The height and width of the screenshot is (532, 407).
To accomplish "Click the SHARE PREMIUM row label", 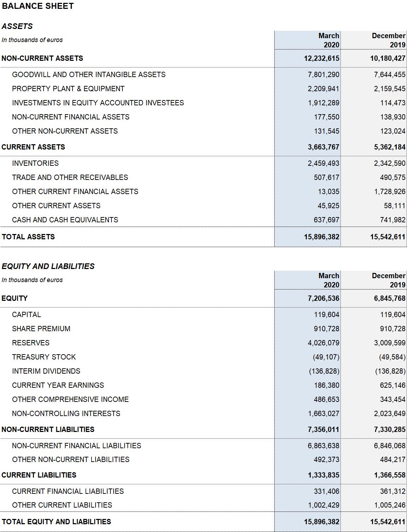I will [41, 329].
